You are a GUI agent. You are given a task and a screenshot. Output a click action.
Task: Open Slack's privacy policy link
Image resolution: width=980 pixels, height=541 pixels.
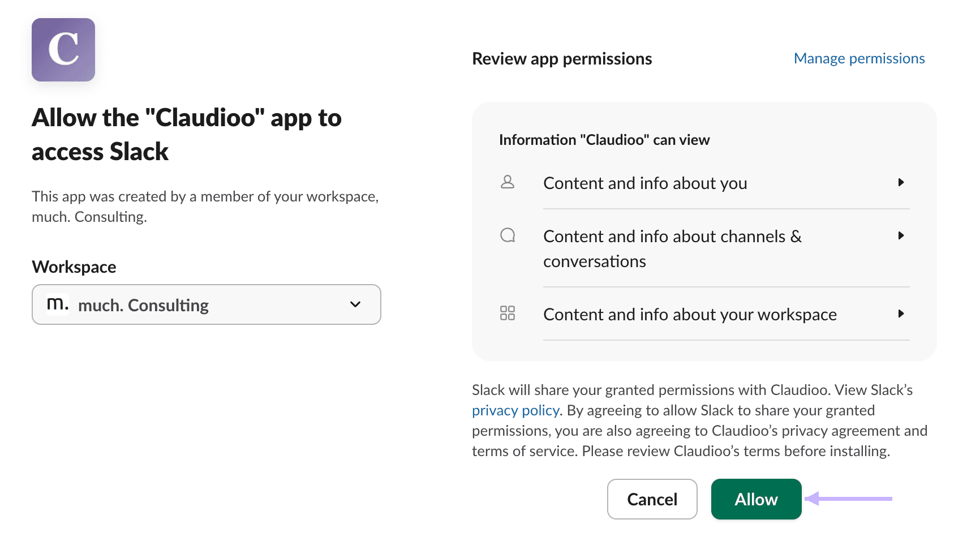(515, 410)
